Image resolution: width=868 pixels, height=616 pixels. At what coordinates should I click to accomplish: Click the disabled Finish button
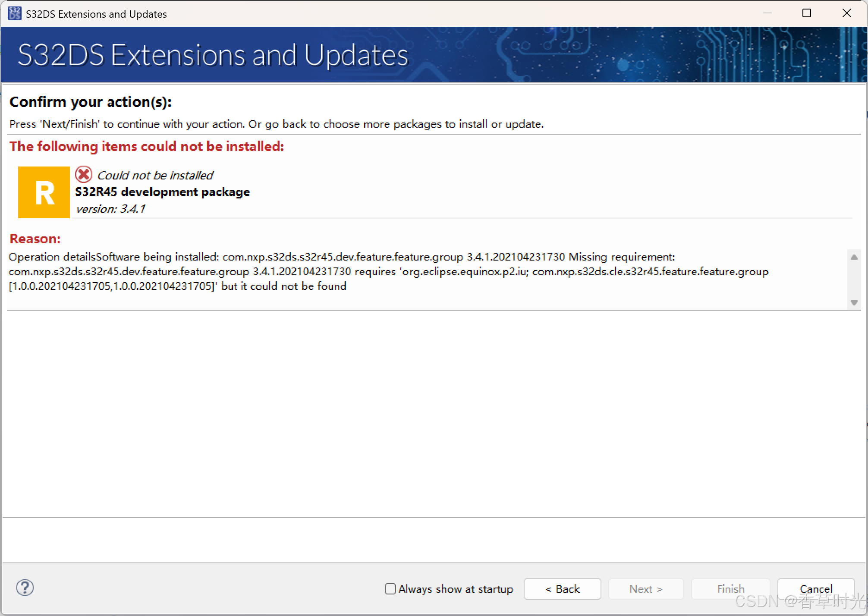tap(730, 589)
